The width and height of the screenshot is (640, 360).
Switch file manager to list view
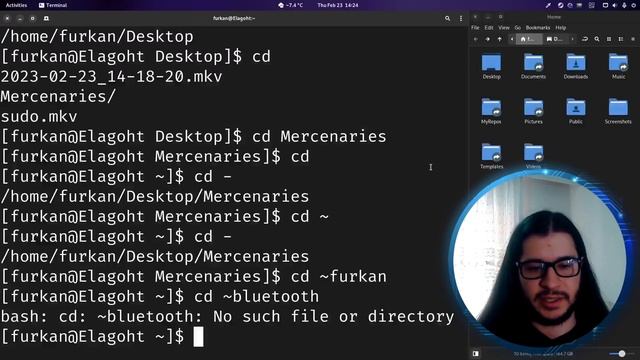click(621, 39)
